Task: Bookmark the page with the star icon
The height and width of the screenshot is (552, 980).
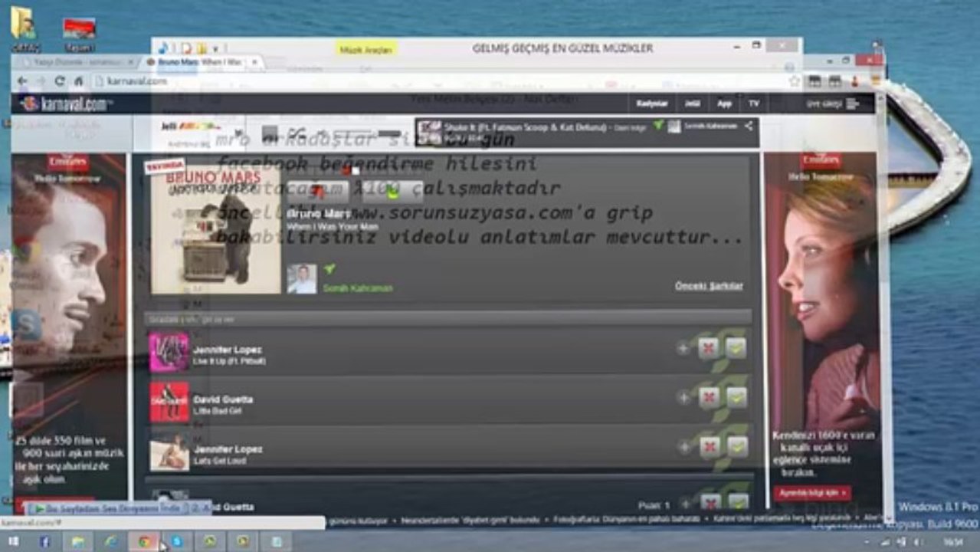Action: pyautogui.click(x=794, y=80)
